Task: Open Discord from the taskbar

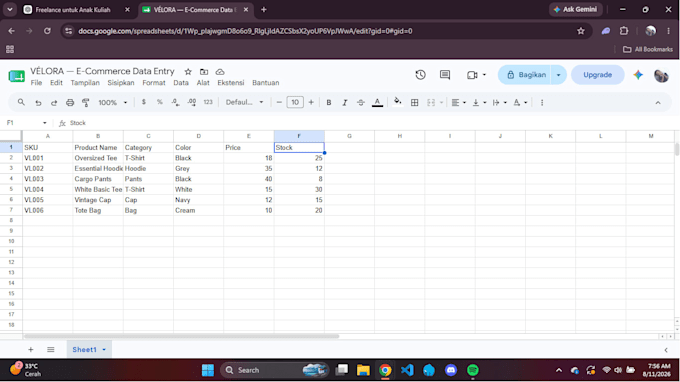Action: click(451, 370)
